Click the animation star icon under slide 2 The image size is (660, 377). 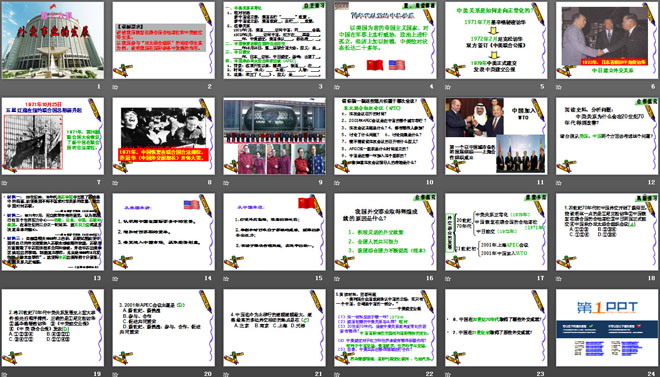115,87
